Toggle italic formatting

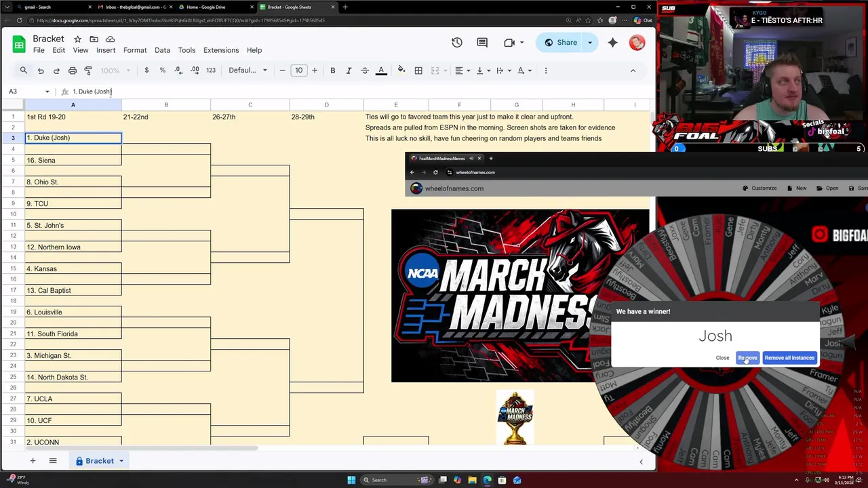point(349,70)
